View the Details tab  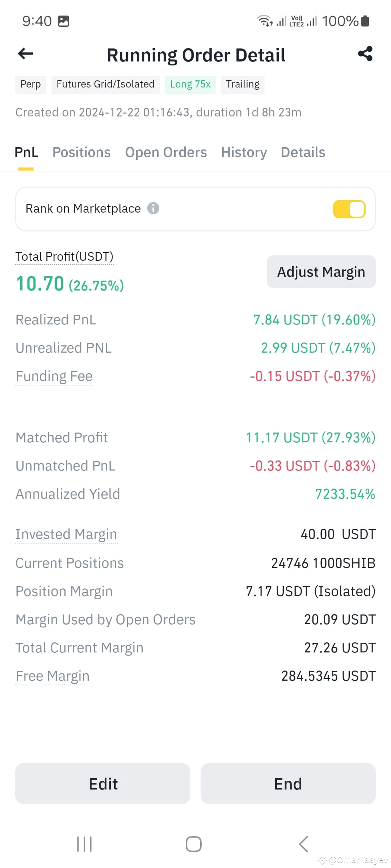pyautogui.click(x=303, y=152)
